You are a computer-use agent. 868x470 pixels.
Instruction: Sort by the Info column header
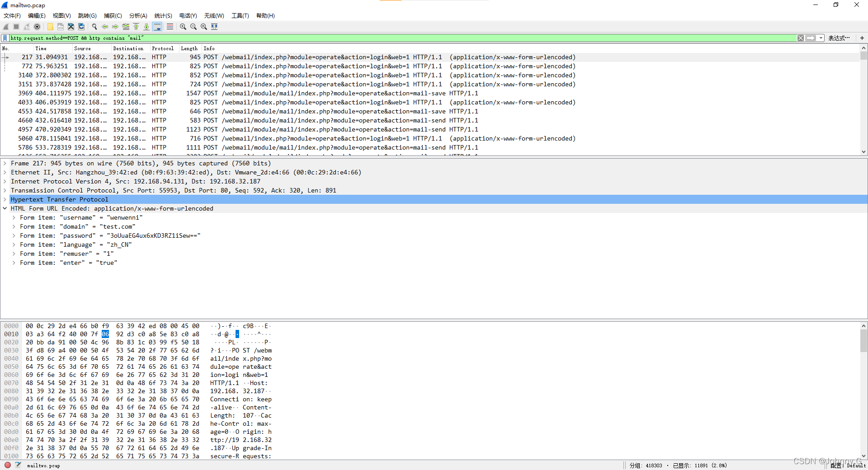pyautogui.click(x=531, y=48)
